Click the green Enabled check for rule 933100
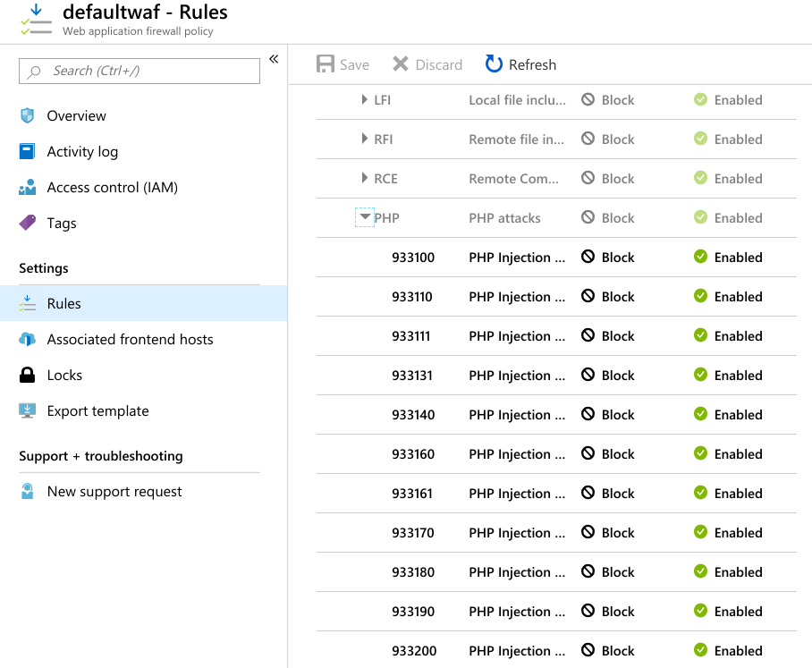The image size is (812, 668). point(700,257)
